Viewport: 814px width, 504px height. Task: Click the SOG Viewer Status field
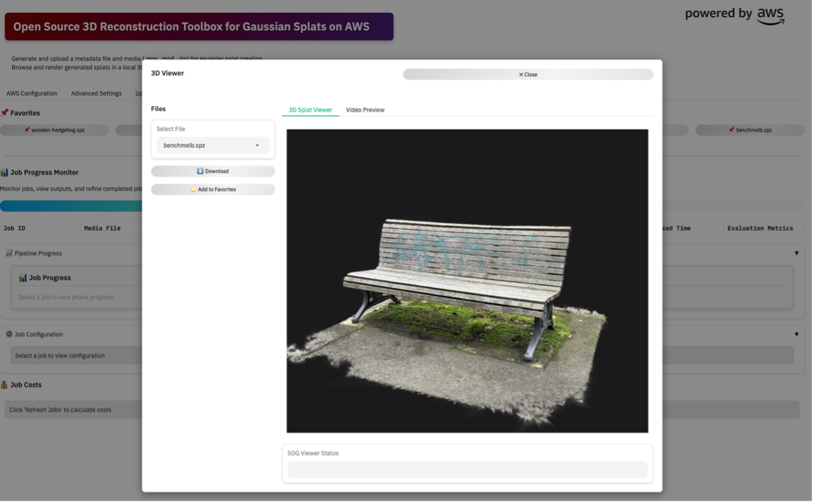[468, 469]
